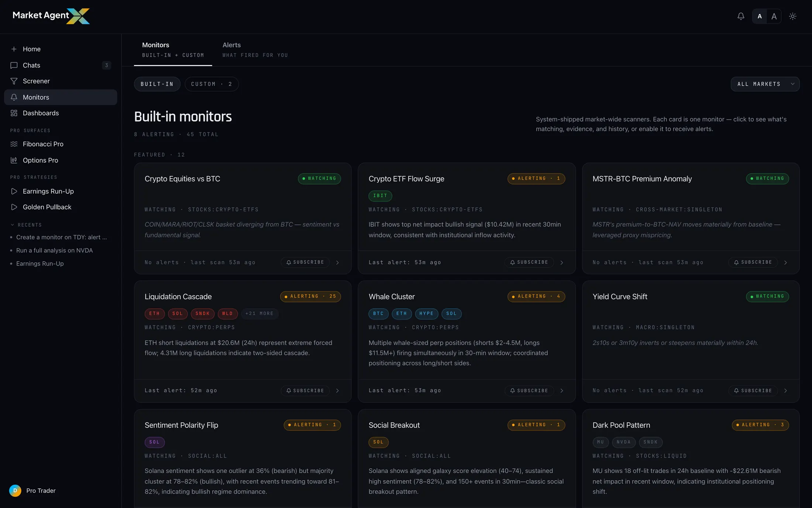Subscribe to Yield Curve Shift monitor
The height and width of the screenshot is (508, 812).
click(x=753, y=391)
